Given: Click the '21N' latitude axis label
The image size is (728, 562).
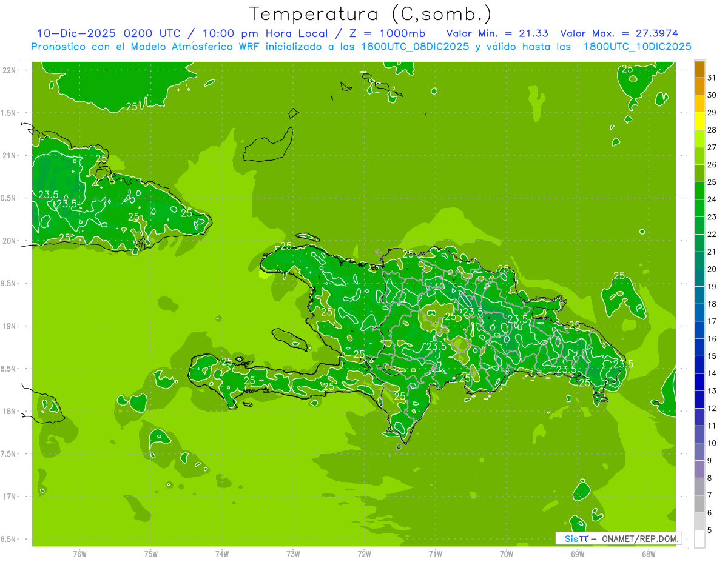Looking at the screenshot, I should pyautogui.click(x=10, y=155).
